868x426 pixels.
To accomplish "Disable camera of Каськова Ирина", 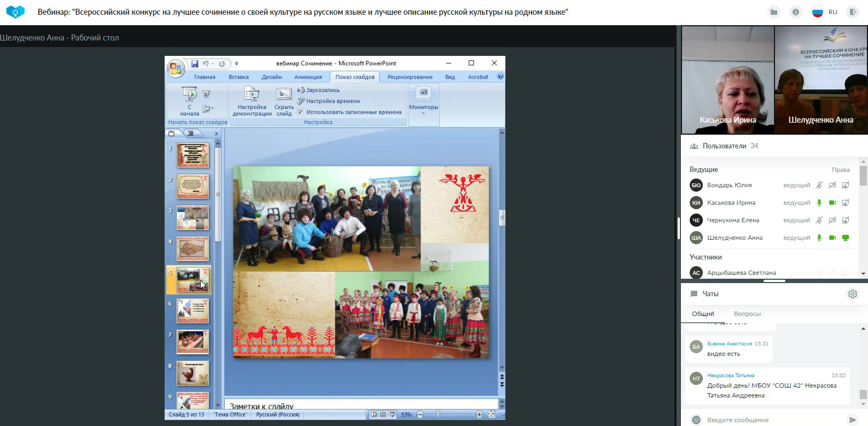I will pos(832,203).
